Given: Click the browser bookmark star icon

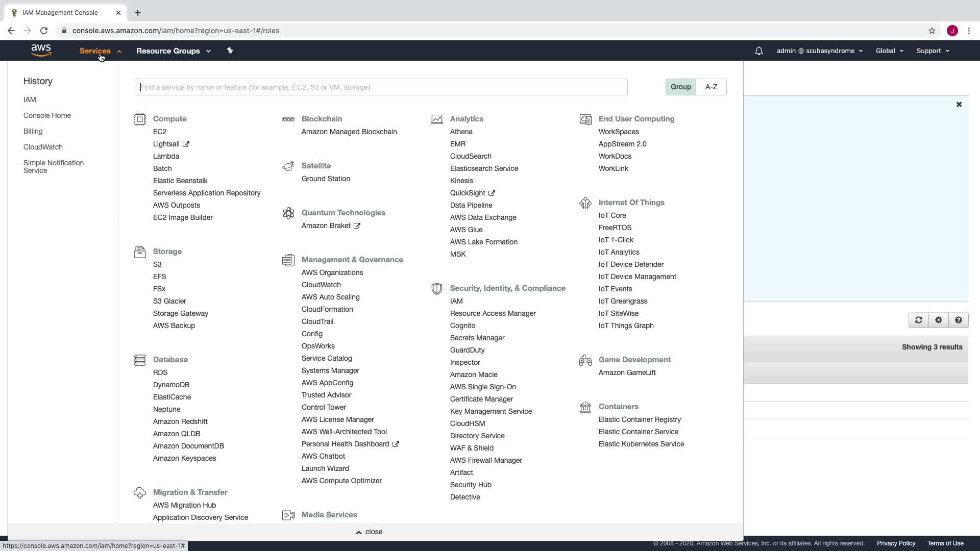Looking at the screenshot, I should coord(932,31).
